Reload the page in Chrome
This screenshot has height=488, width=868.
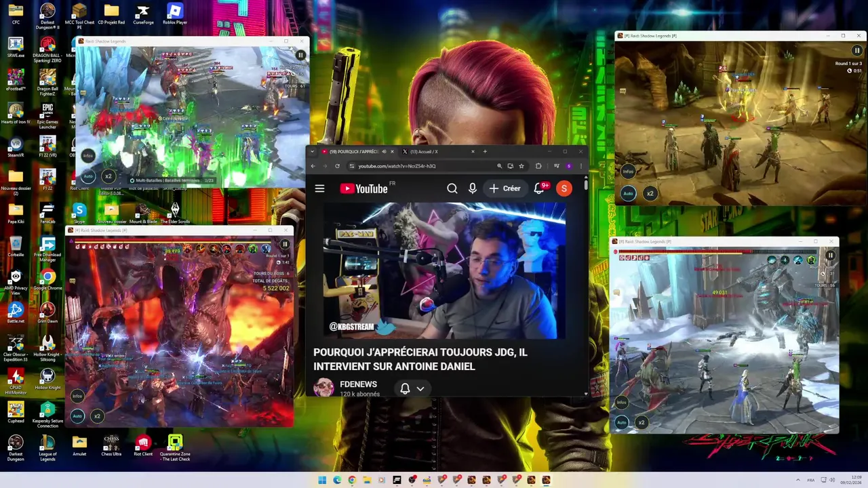pos(337,166)
